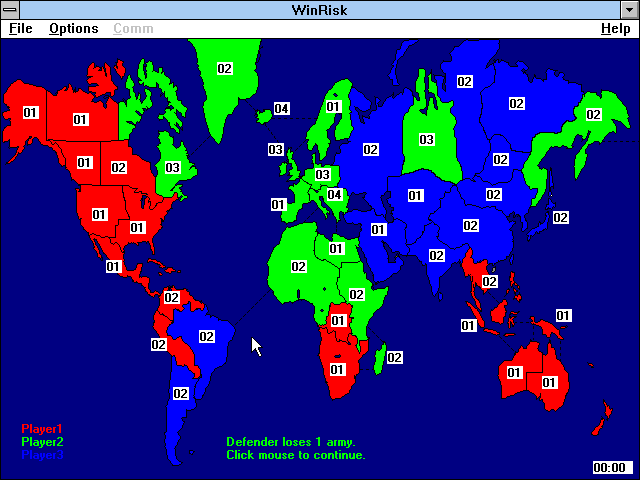
Task: Select red Congo army label 01
Action: pyautogui.click(x=338, y=320)
